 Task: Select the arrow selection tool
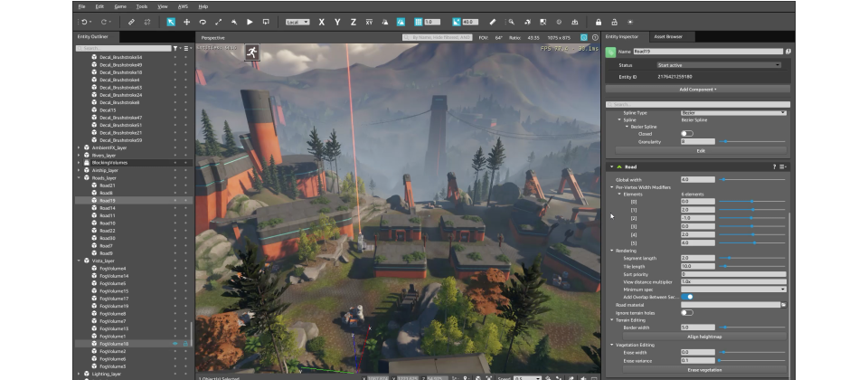point(171,22)
